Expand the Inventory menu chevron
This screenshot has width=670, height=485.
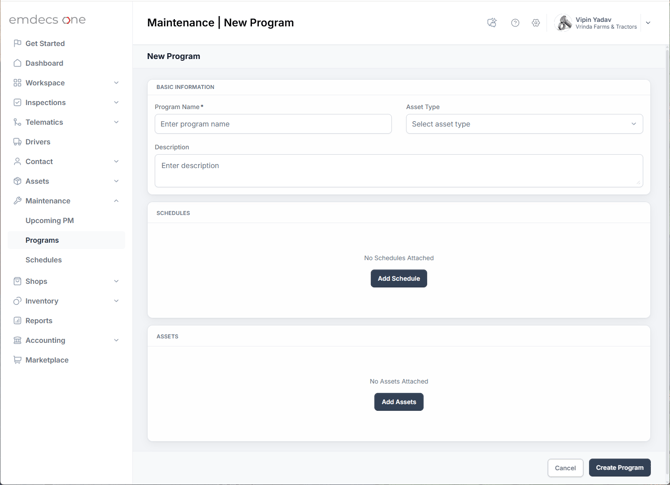point(116,301)
